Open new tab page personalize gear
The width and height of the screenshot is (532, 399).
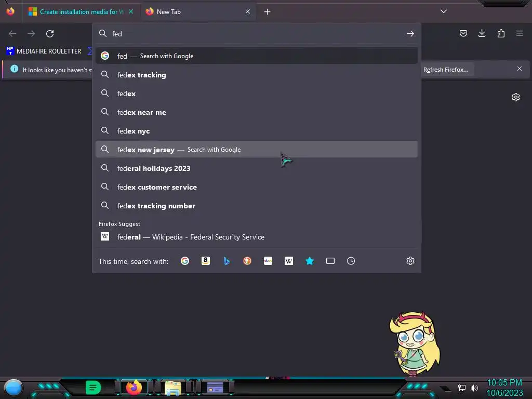point(516,97)
